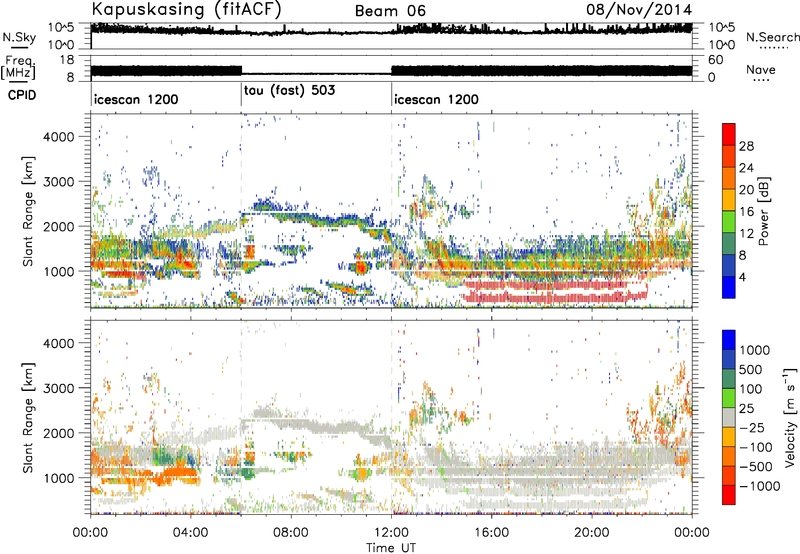Screen dimensions: 800x554
Task: Click the '4000' tick on the power panel
Action: (x=58, y=137)
